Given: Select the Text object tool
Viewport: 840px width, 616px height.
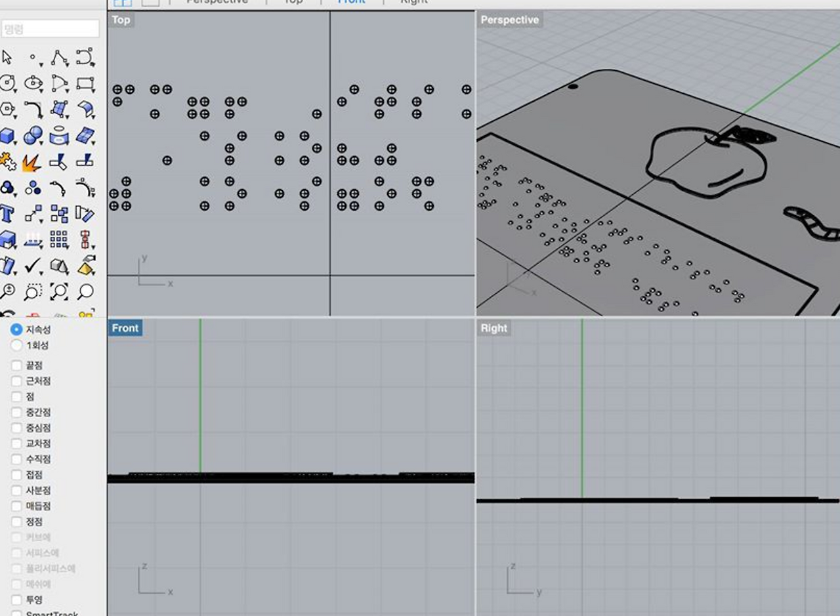Looking at the screenshot, I should coord(7,214).
